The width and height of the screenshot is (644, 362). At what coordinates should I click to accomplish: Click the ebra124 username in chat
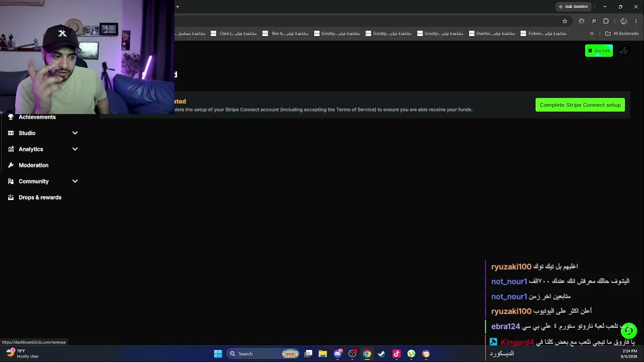(506, 327)
